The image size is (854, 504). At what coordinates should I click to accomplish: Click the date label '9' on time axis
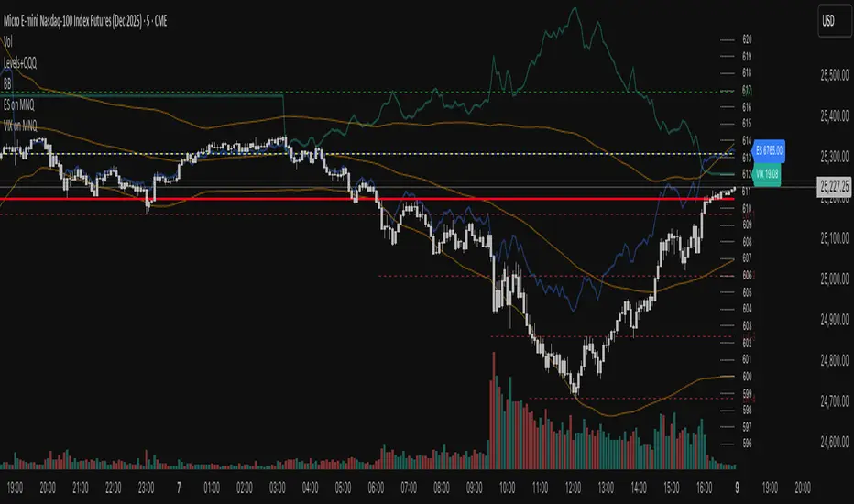(x=737, y=488)
